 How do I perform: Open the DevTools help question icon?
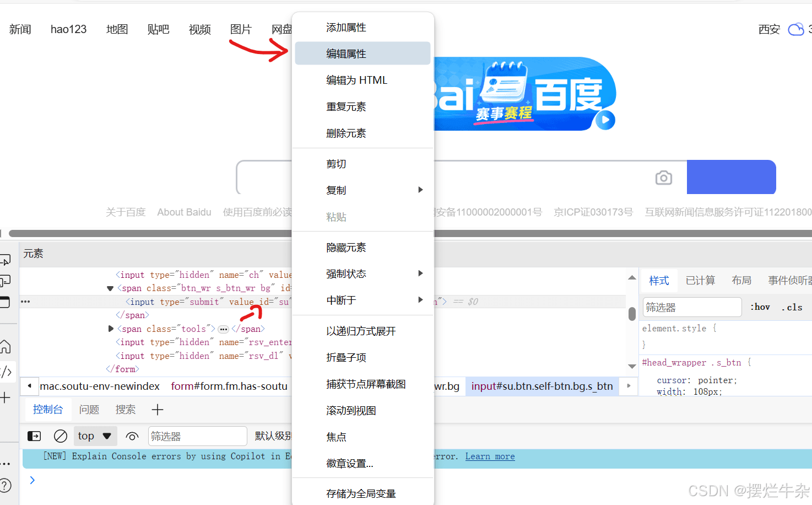(x=5, y=486)
